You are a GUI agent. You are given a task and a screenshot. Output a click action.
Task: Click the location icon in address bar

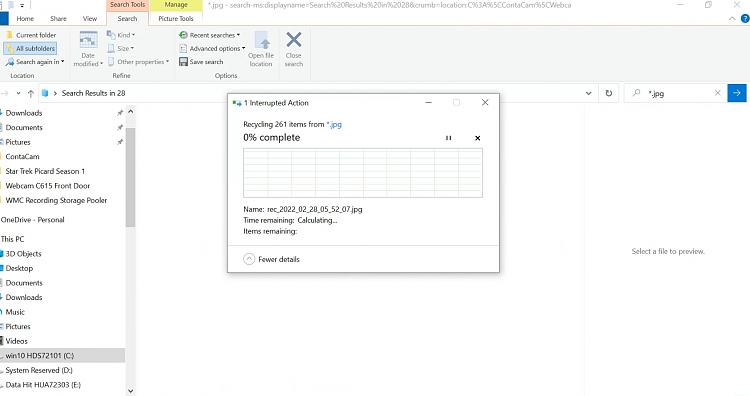(45, 93)
